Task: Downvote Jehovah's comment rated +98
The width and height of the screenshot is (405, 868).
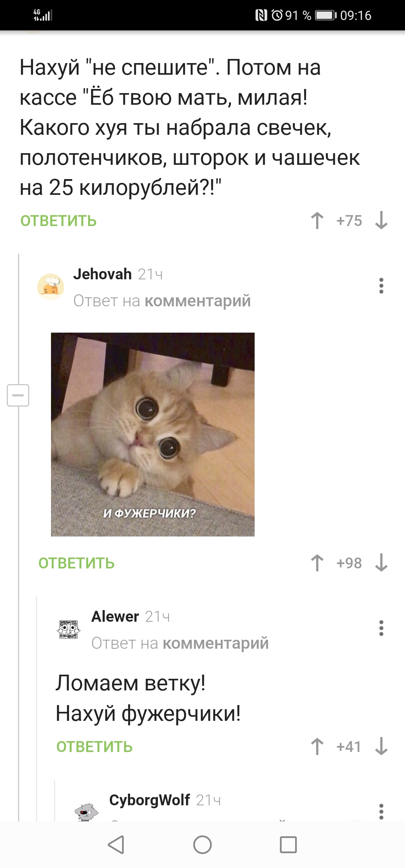Action: [x=381, y=563]
